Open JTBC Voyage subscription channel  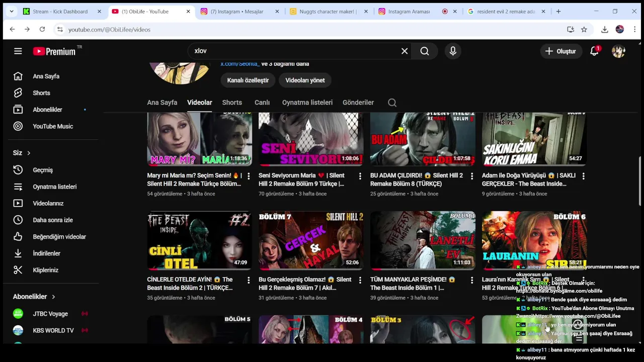pos(50,314)
